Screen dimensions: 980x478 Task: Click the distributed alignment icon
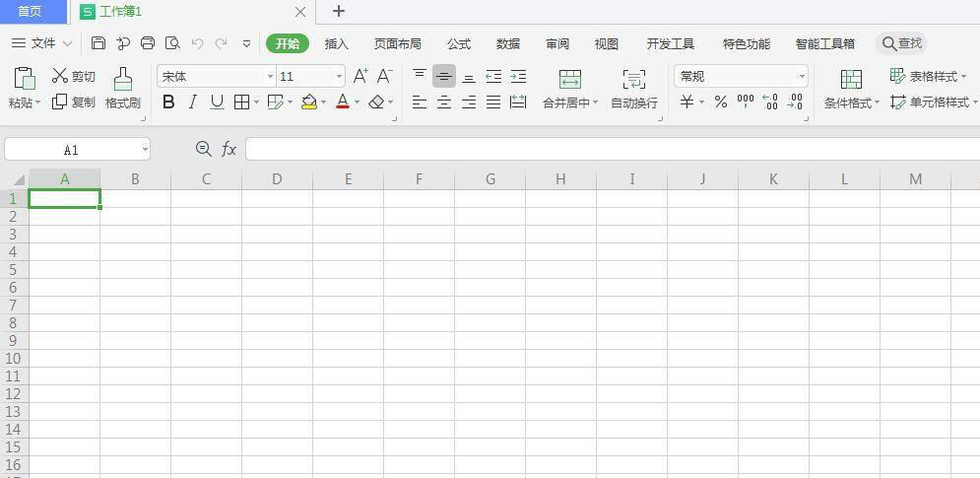(518, 102)
